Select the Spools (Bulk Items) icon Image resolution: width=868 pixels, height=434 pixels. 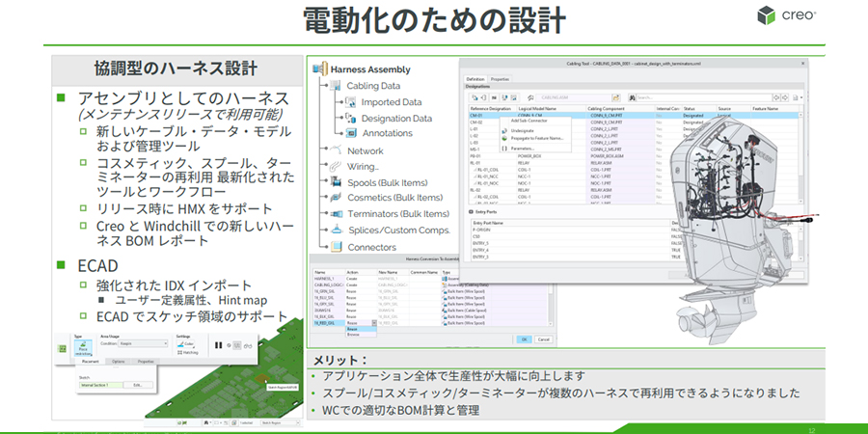335,182
